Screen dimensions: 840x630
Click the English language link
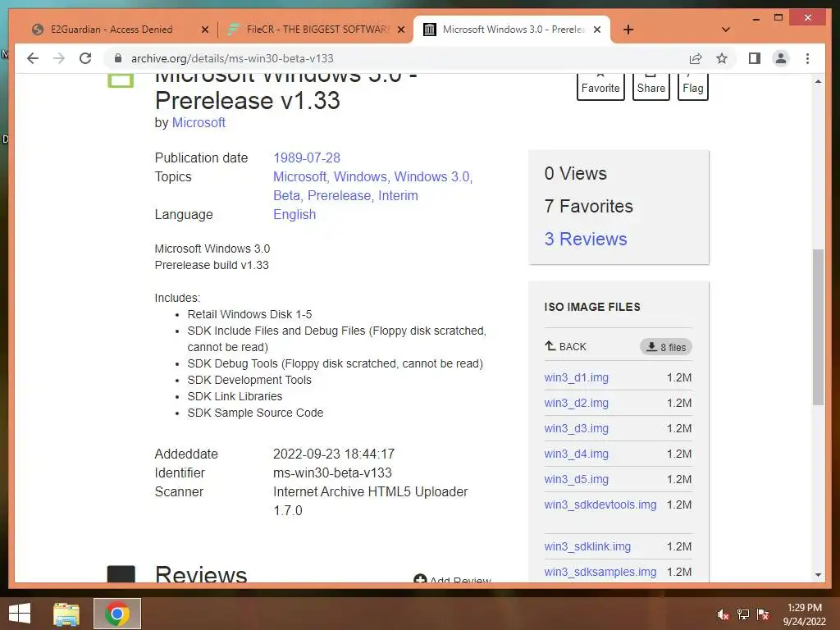click(x=294, y=214)
